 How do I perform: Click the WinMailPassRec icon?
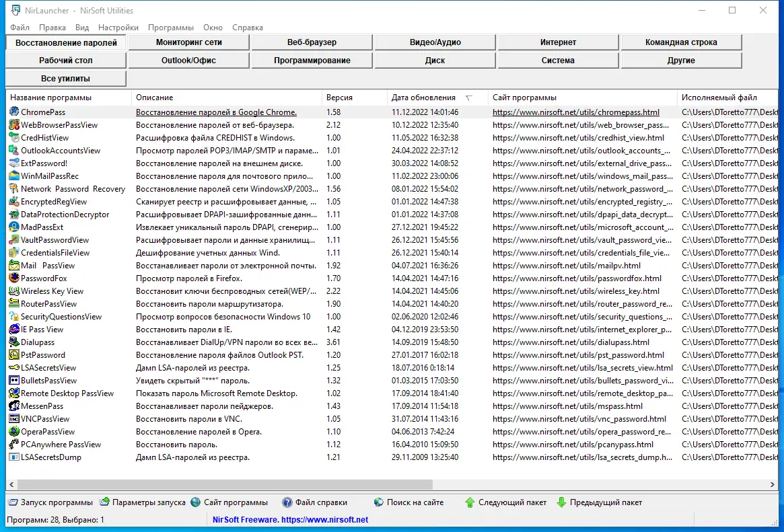point(14,176)
